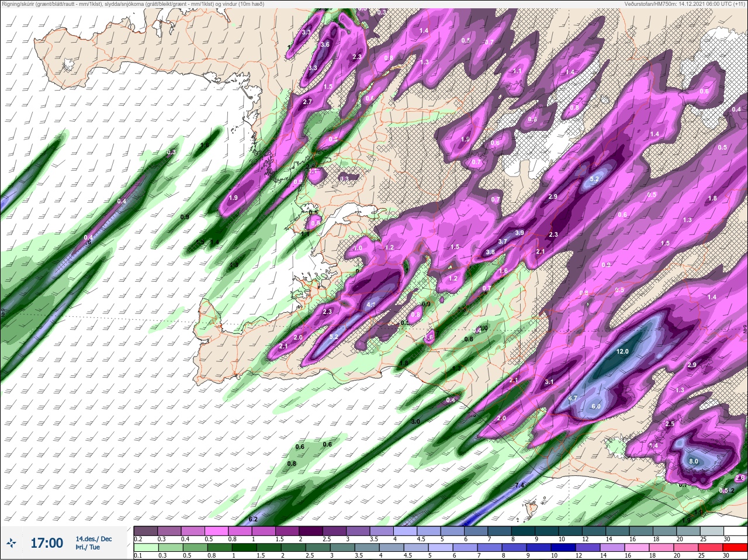
Task: Click the 3.9 snow value mid-map
Action: coord(520,233)
